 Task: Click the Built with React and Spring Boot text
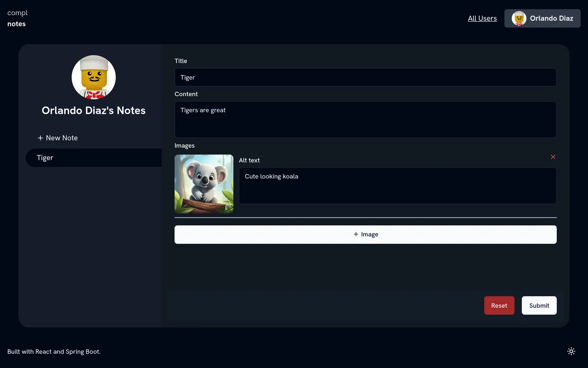[x=54, y=351]
